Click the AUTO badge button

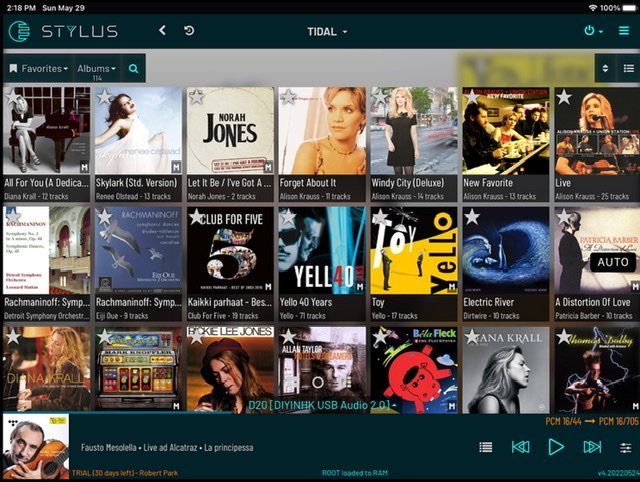(613, 262)
